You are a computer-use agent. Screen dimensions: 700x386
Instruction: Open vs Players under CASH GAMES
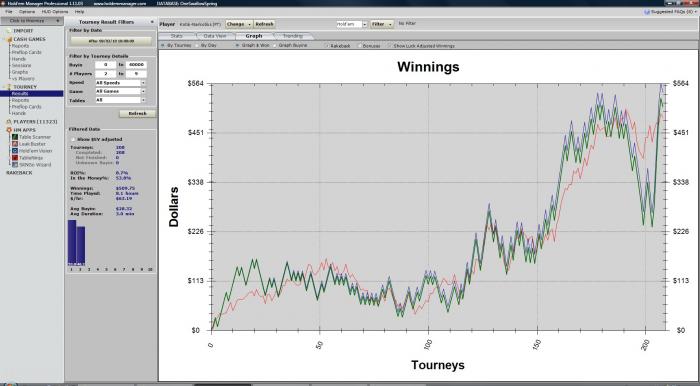coord(23,79)
